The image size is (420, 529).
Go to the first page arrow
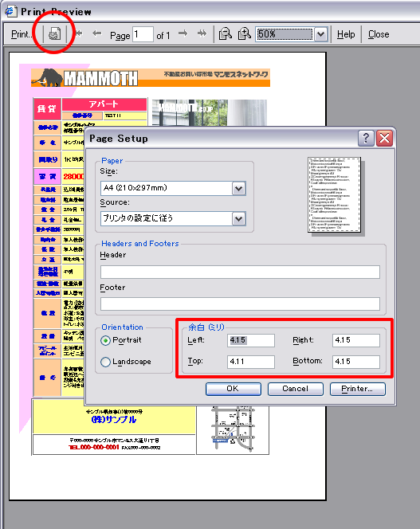coord(79,33)
